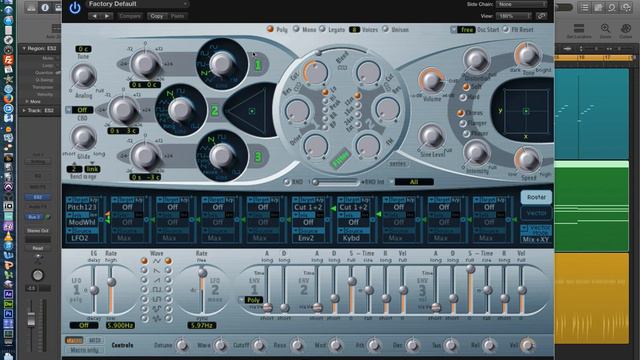Click the oscillator 1 wave selector knob

point(222,63)
